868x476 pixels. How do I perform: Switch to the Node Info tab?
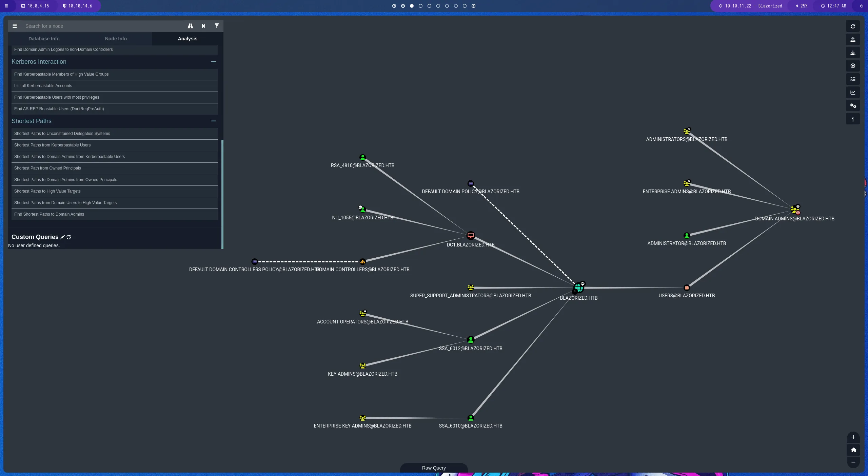(116, 39)
